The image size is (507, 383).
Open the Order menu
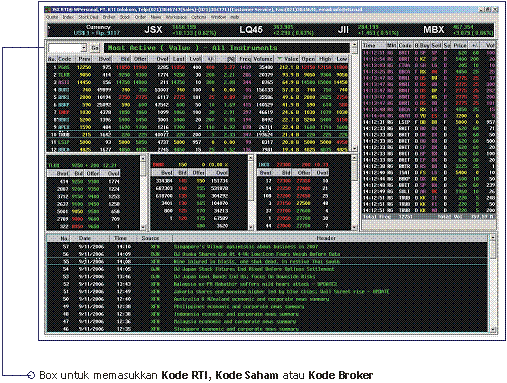(140, 17)
